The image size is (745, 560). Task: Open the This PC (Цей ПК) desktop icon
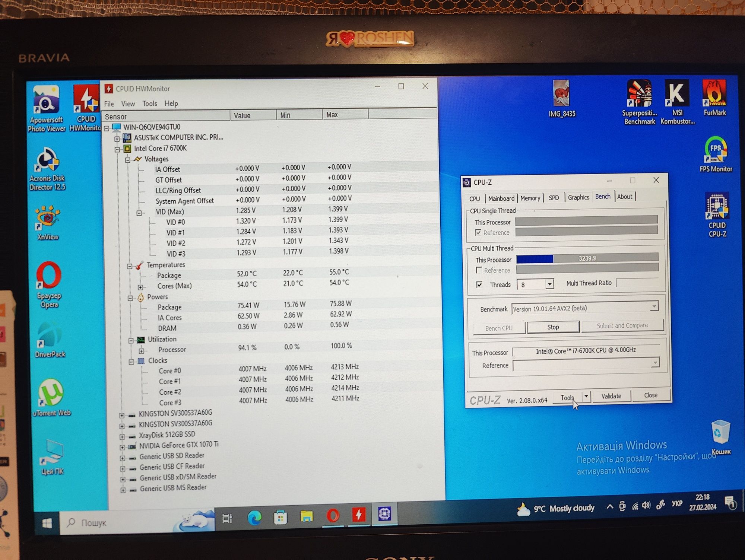(52, 458)
